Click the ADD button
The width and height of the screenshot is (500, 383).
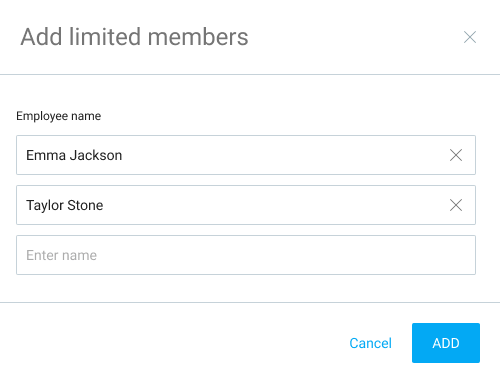pos(446,343)
